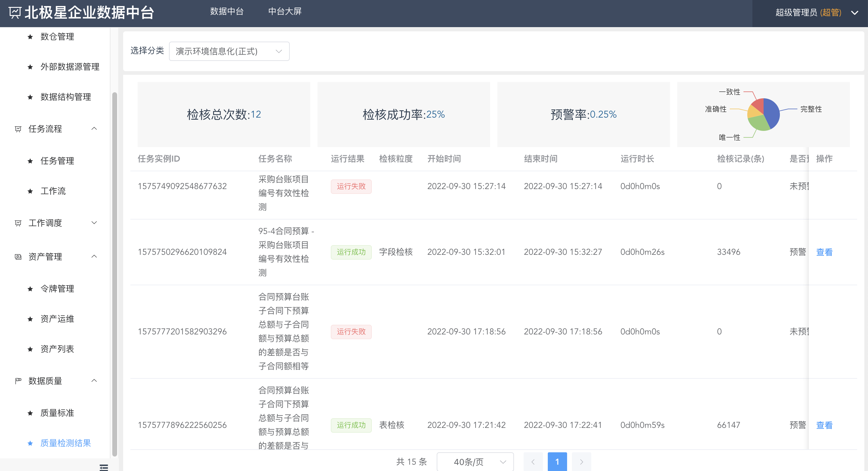This screenshot has width=868, height=471.
Task: Click the 任务流程 sidebar icon
Action: pyautogui.click(x=18, y=129)
